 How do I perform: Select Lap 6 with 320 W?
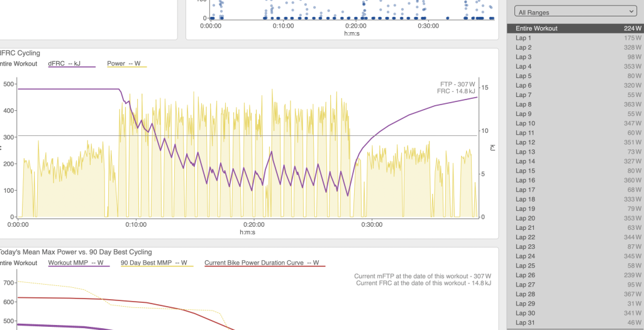coord(575,85)
